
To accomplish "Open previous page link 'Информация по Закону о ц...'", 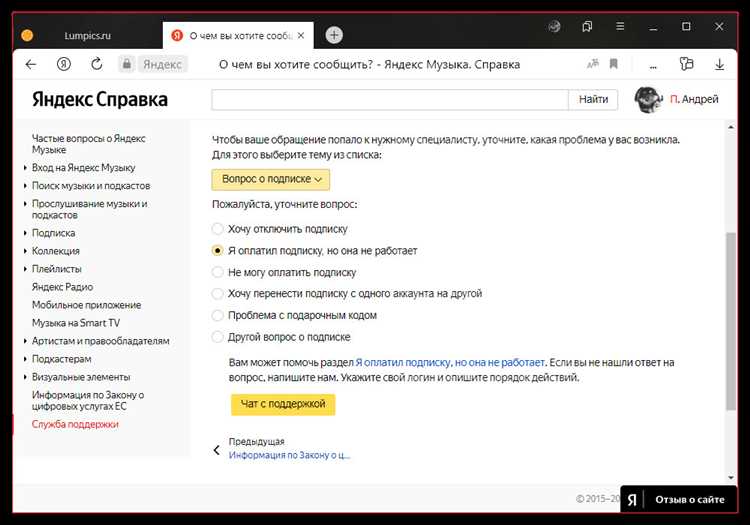I will coord(289,455).
